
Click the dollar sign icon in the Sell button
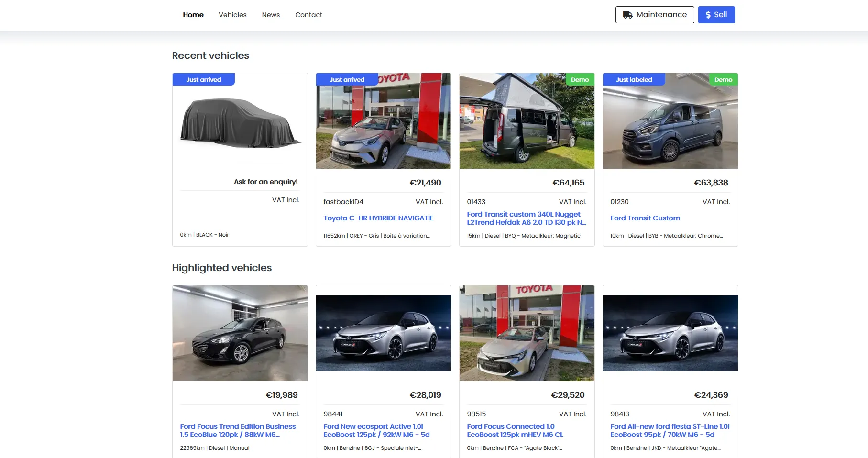(708, 15)
